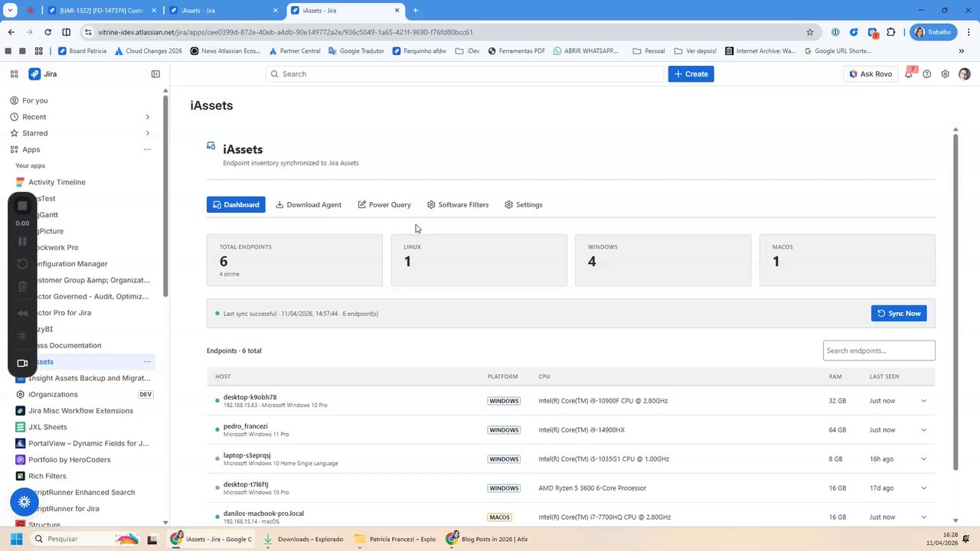
Task: Bookmark this page with the star icon
Action: click(x=810, y=32)
